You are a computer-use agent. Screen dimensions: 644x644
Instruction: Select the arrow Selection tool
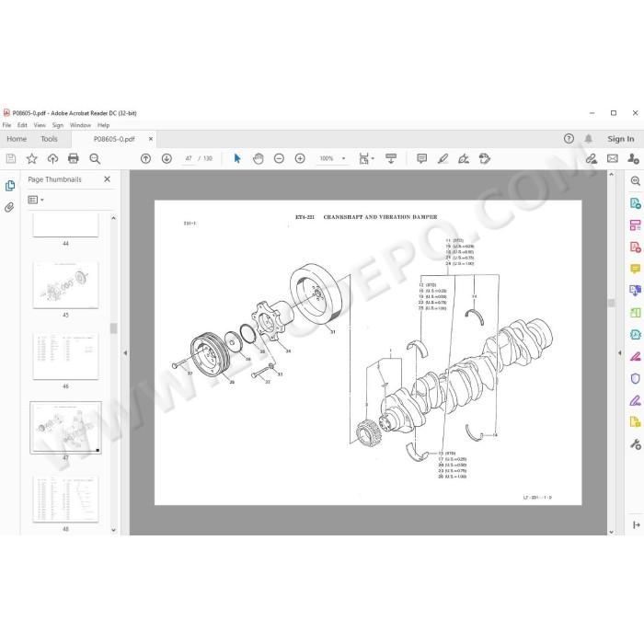click(x=237, y=158)
